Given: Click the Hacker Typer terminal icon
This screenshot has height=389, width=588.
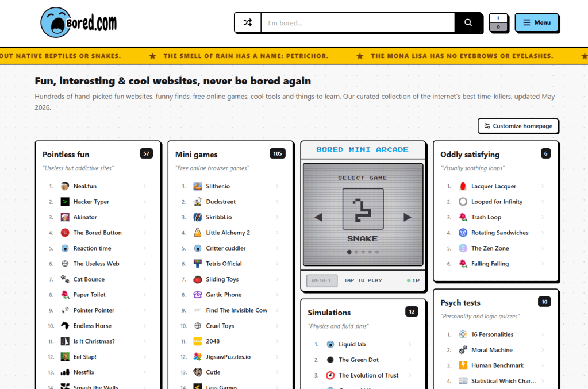Looking at the screenshot, I should point(65,202).
